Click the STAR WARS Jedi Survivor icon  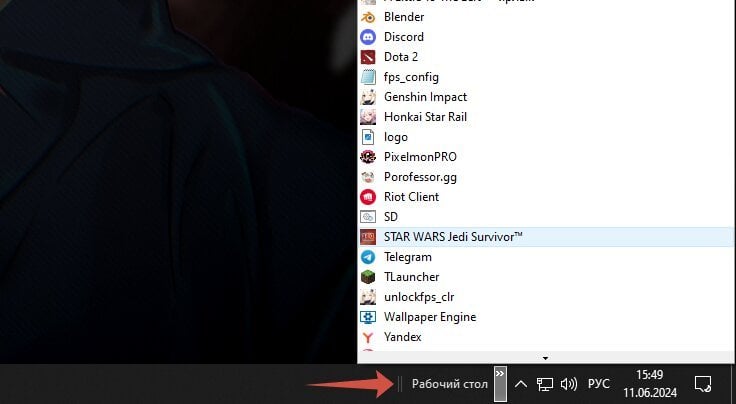pos(368,237)
